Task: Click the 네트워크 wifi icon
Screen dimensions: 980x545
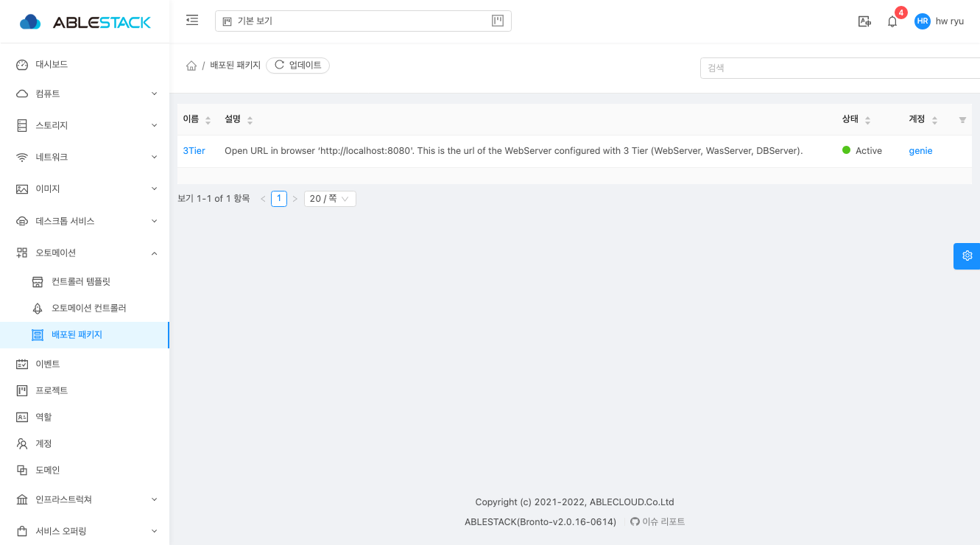Action: click(22, 158)
